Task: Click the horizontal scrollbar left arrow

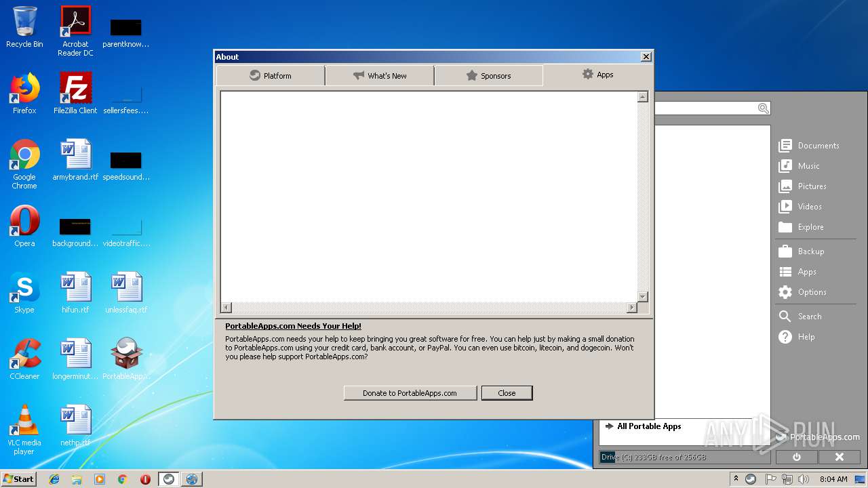Action: 226,308
